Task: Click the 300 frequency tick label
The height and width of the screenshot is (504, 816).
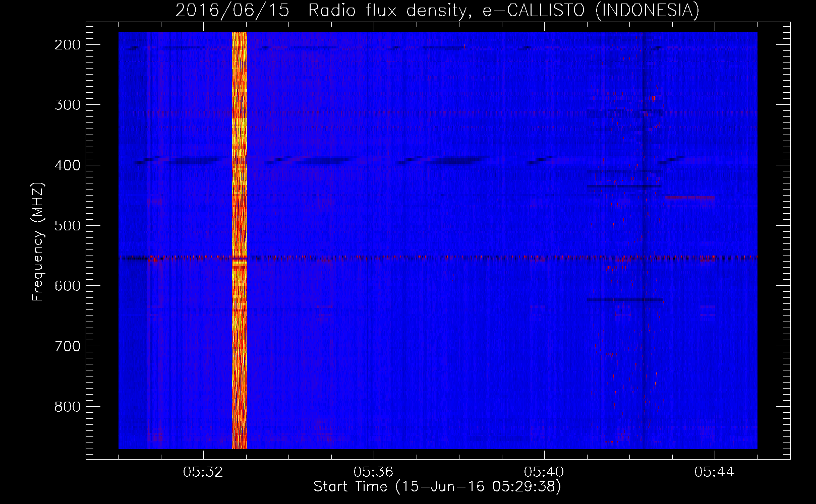Action: (x=68, y=105)
